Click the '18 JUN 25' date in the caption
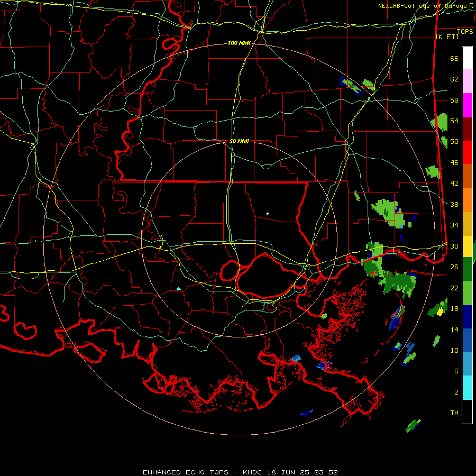Viewport: 476px width, 476px height. pos(289,472)
